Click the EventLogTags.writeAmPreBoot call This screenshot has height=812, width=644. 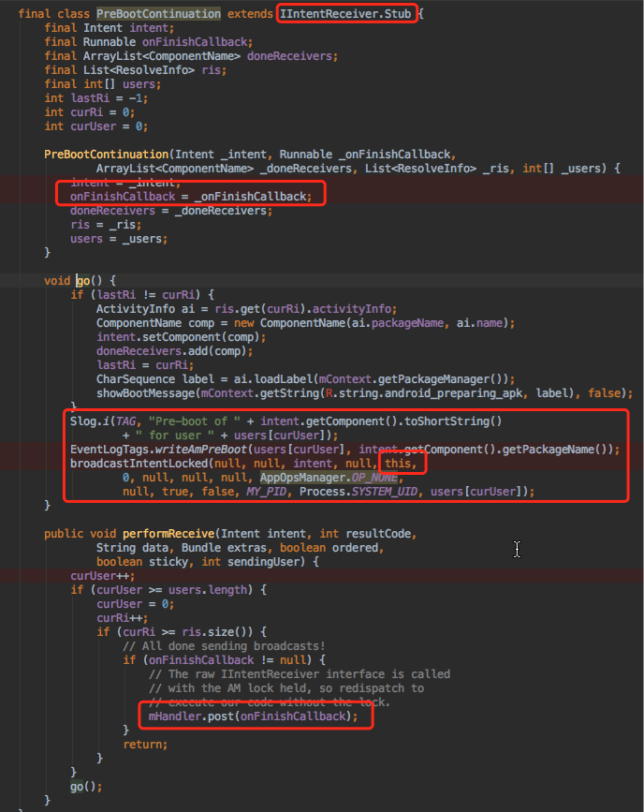point(344,449)
